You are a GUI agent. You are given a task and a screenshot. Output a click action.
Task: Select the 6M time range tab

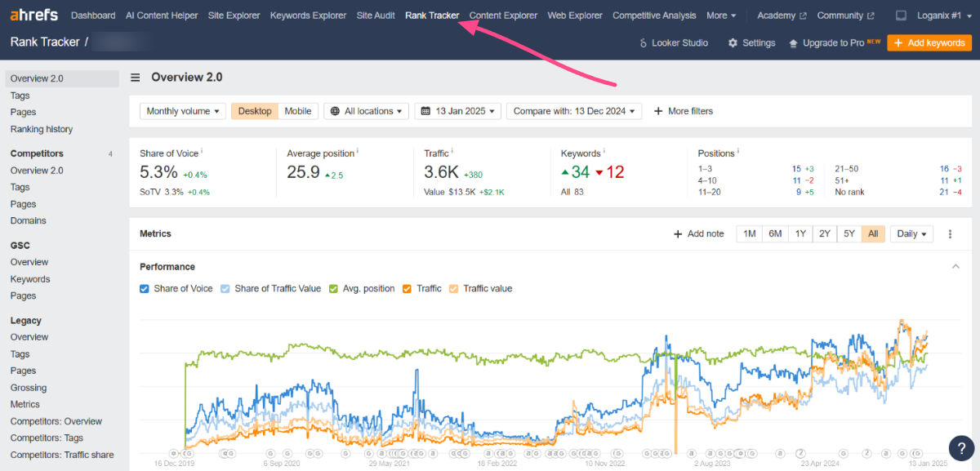tap(774, 233)
